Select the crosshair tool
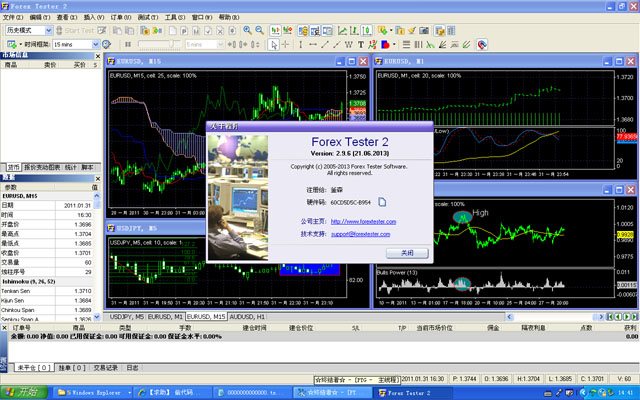The width and height of the screenshot is (640, 400). click(x=285, y=44)
